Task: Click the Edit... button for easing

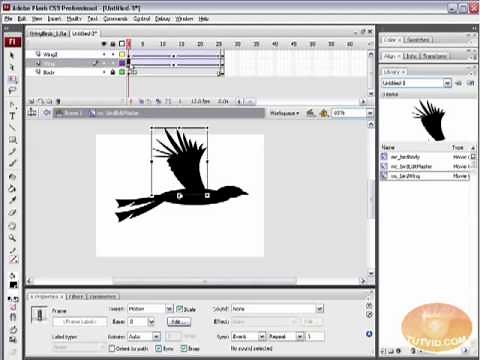Action: (x=179, y=322)
